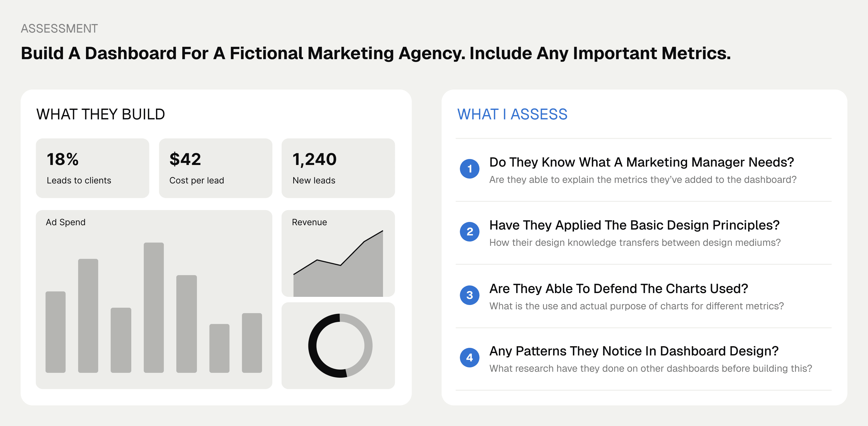Open the $42 Cost per lead card
Viewport: 868px width, 426px height.
[x=215, y=168]
